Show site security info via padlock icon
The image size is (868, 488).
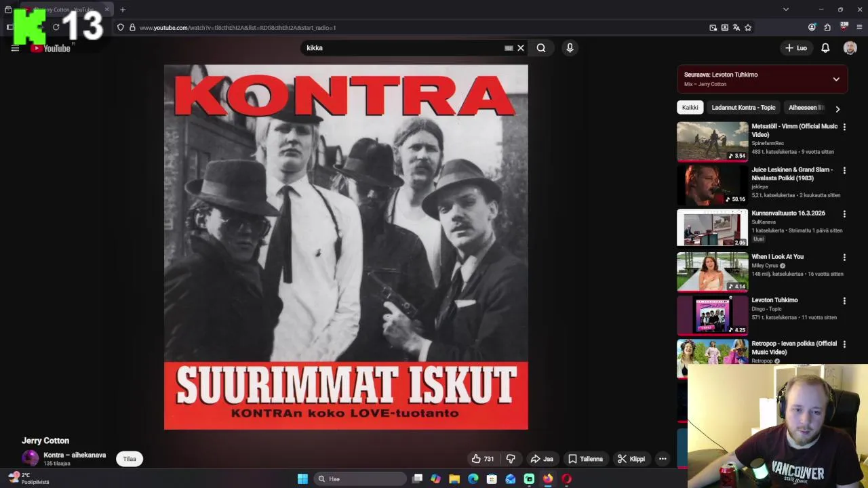click(x=132, y=28)
